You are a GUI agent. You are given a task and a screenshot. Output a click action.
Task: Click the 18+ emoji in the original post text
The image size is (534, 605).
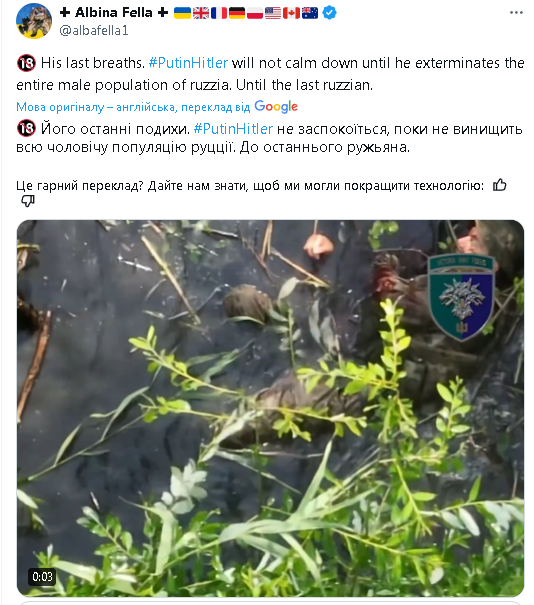(26, 63)
